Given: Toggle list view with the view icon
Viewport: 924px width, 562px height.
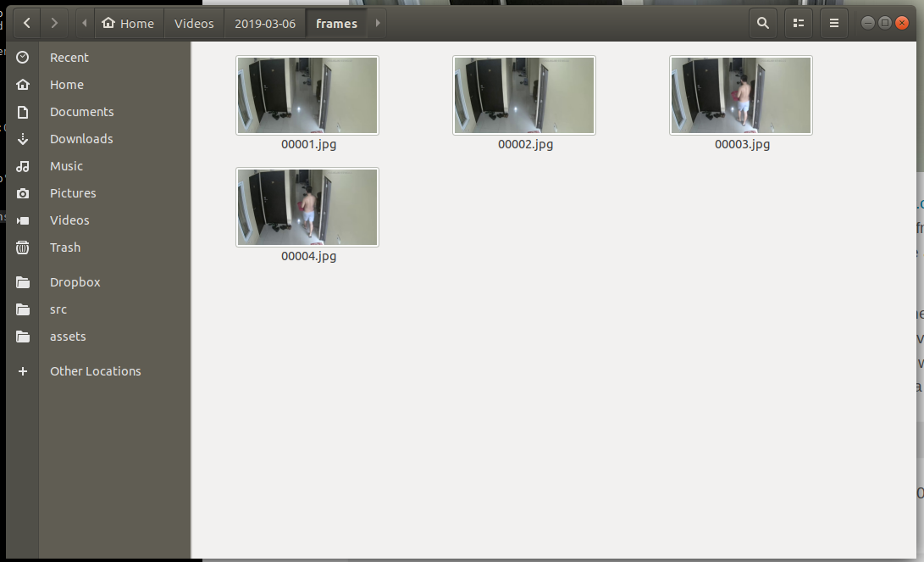Looking at the screenshot, I should (x=799, y=24).
